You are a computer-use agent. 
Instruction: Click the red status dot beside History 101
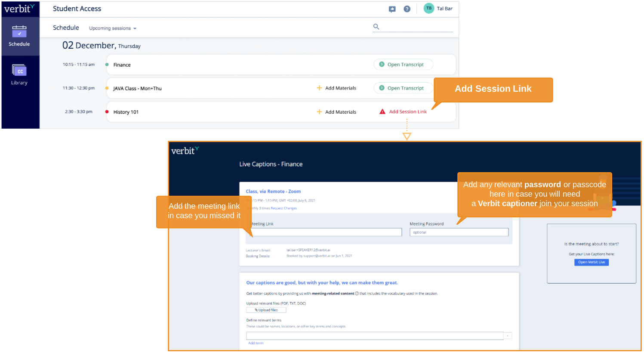coord(108,111)
